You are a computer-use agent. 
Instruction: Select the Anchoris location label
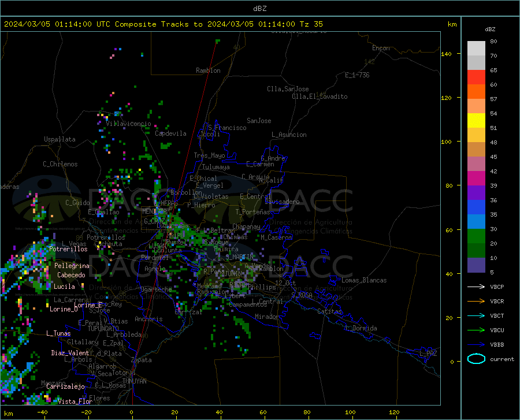148,319
